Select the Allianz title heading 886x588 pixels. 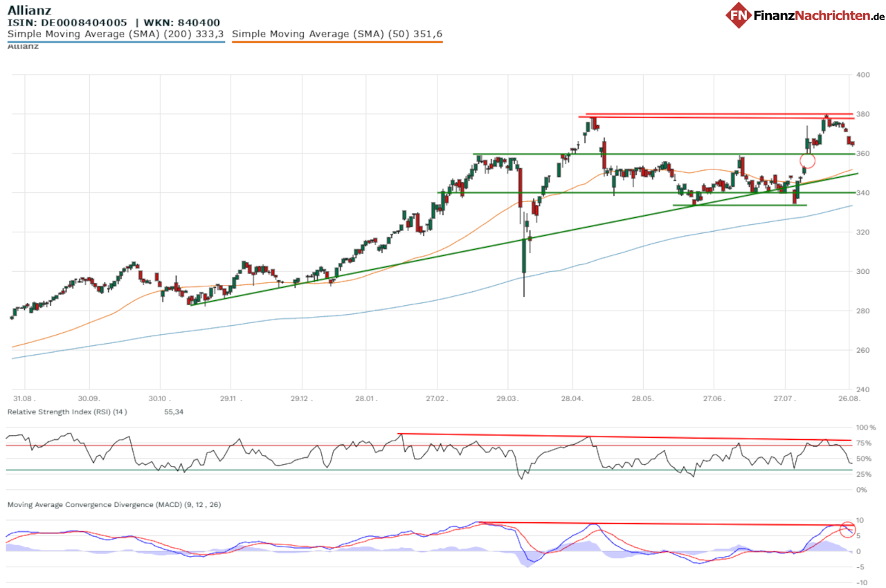click(x=29, y=10)
